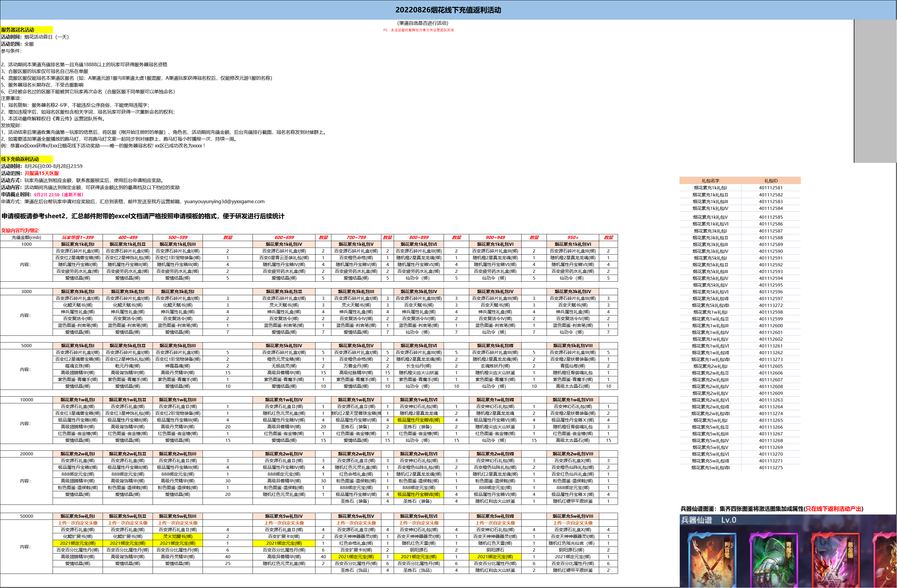Image resolution: width=897 pixels, height=588 pixels.
Task: Select the deadline 9月2日 23:59 (逾期不候)
Action: coord(59,195)
